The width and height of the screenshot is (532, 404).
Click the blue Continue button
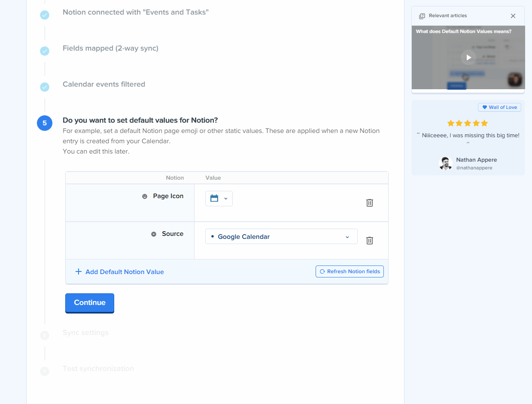click(90, 303)
